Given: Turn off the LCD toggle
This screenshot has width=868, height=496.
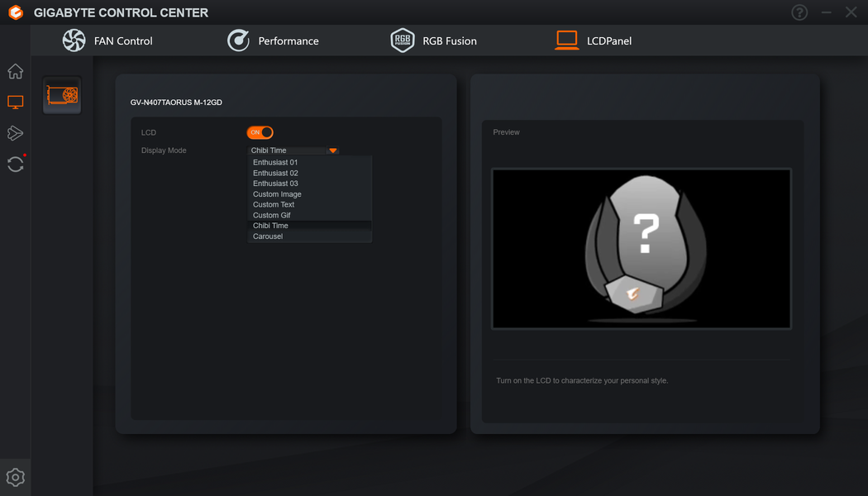Looking at the screenshot, I should coord(260,132).
